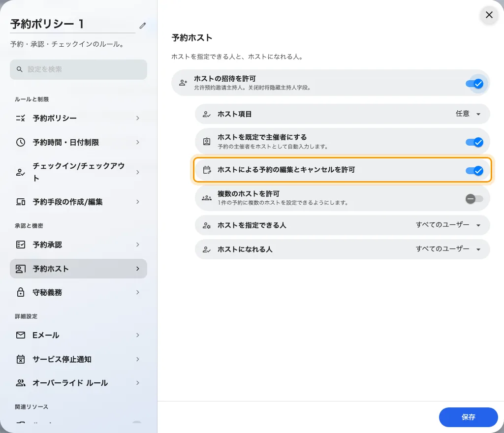Image resolution: width=504 pixels, height=433 pixels.
Task: Click the people icon beside オーバーライド ルール
Action: tap(21, 383)
